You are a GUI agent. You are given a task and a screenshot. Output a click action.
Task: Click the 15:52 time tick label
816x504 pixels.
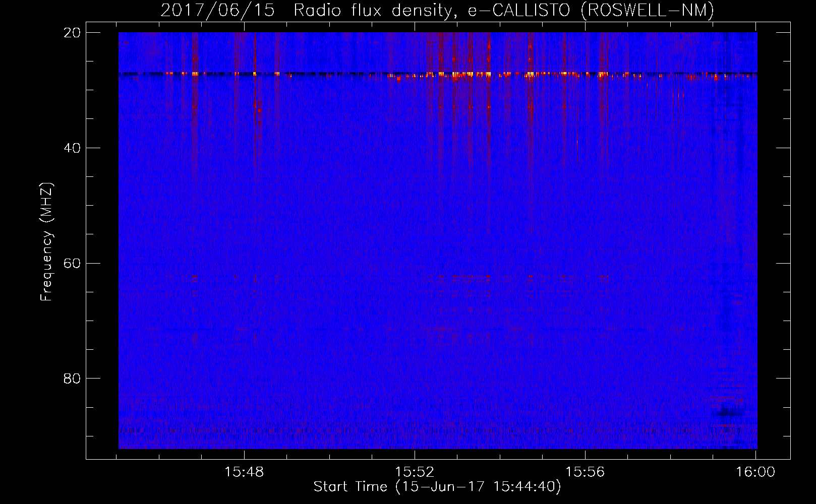pos(415,472)
